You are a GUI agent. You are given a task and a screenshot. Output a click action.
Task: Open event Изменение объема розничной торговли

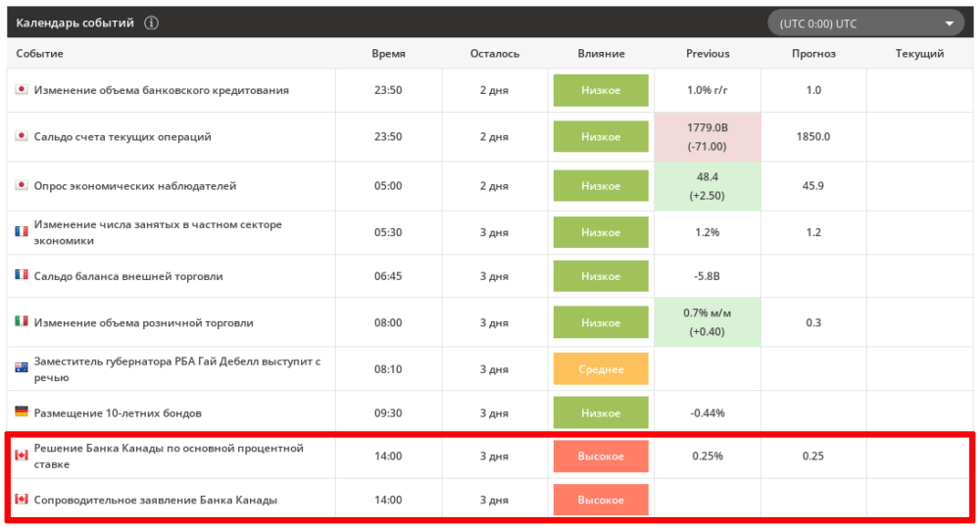point(144,322)
